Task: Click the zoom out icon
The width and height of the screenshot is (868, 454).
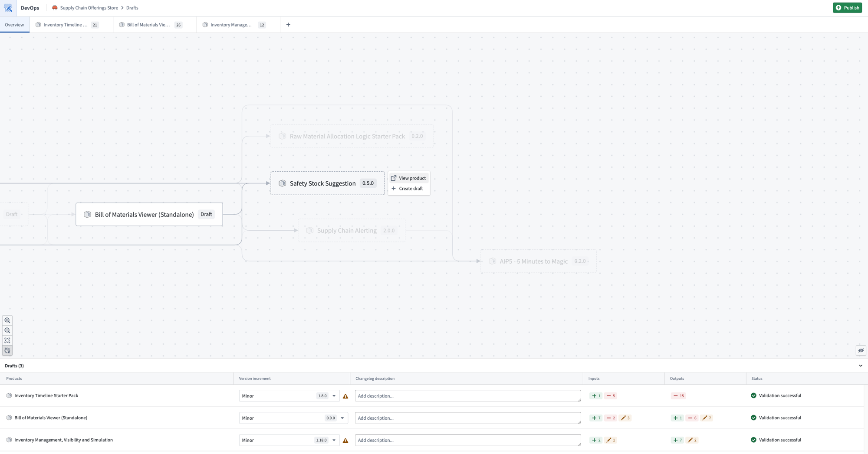Action: (7, 330)
